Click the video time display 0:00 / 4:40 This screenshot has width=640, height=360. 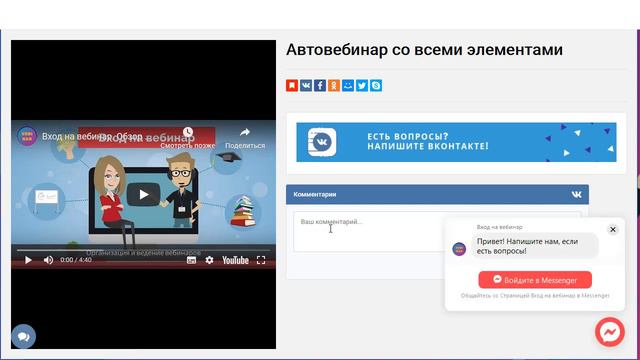click(x=76, y=260)
